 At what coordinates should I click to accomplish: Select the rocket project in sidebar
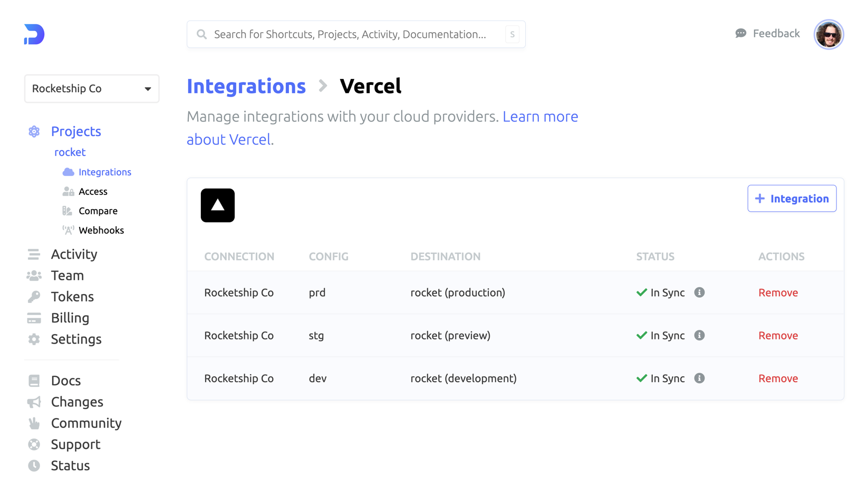pos(70,152)
